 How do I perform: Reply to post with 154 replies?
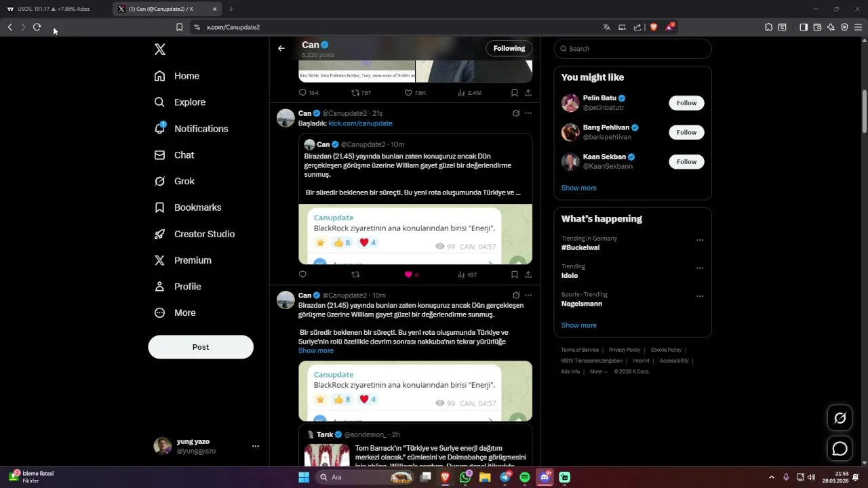(309, 93)
